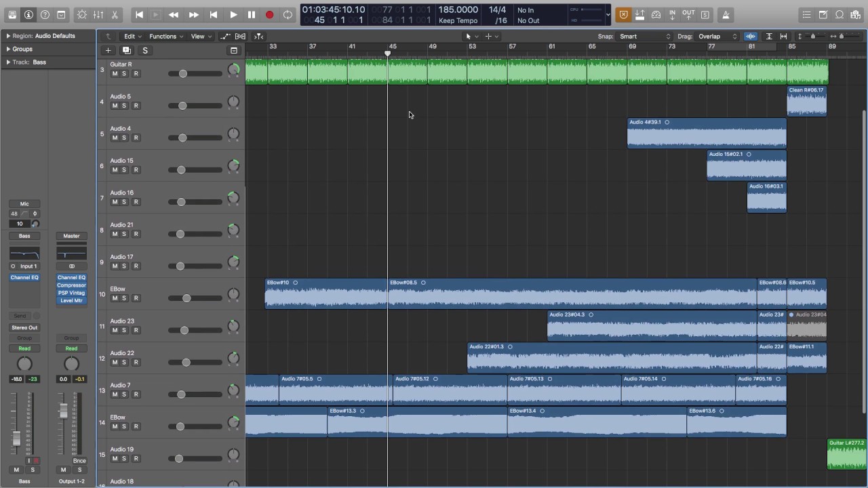The width and height of the screenshot is (868, 488).
Task: Toggle Cycle mode
Action: pyautogui.click(x=288, y=15)
